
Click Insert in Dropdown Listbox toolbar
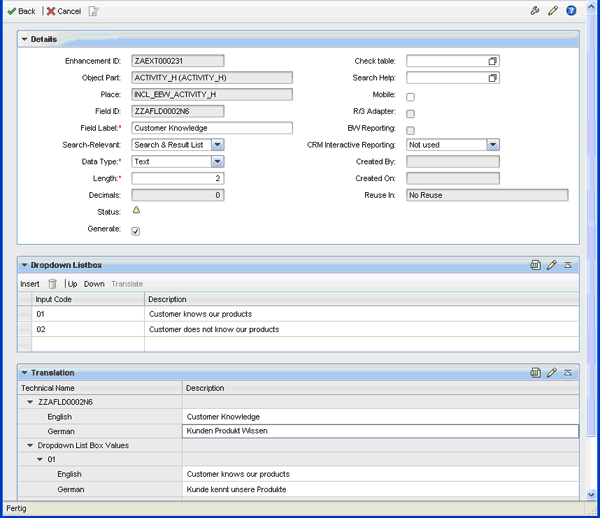point(30,284)
